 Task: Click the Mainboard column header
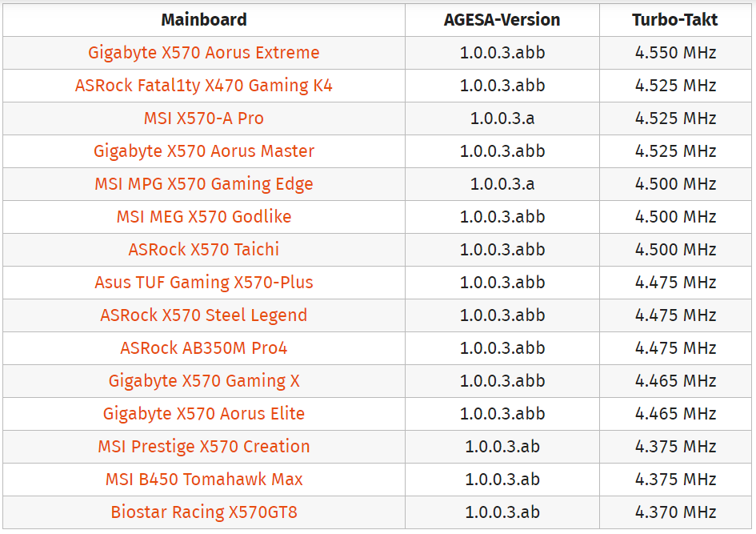(203, 20)
